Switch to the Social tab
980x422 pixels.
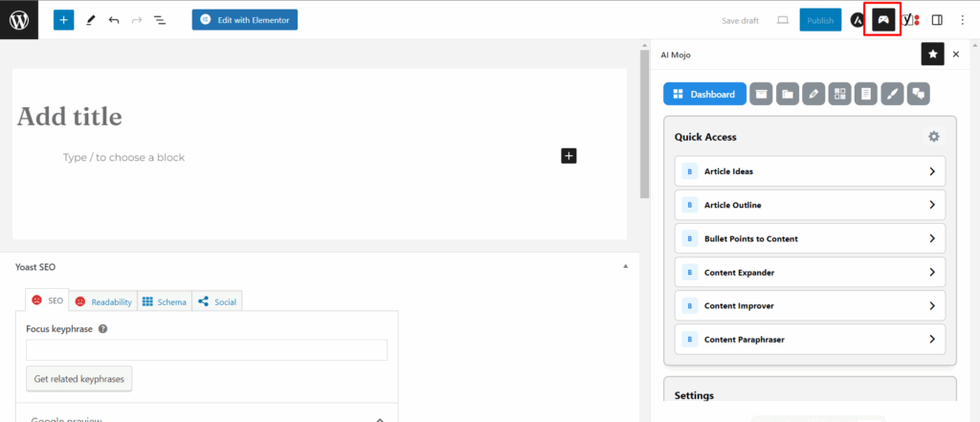coord(217,301)
